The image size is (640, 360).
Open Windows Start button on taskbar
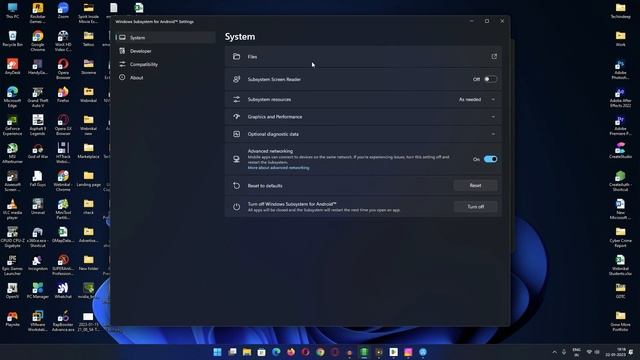point(218,352)
